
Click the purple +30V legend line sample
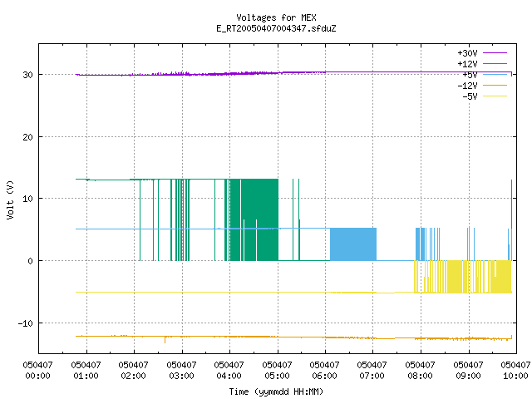[495, 53]
